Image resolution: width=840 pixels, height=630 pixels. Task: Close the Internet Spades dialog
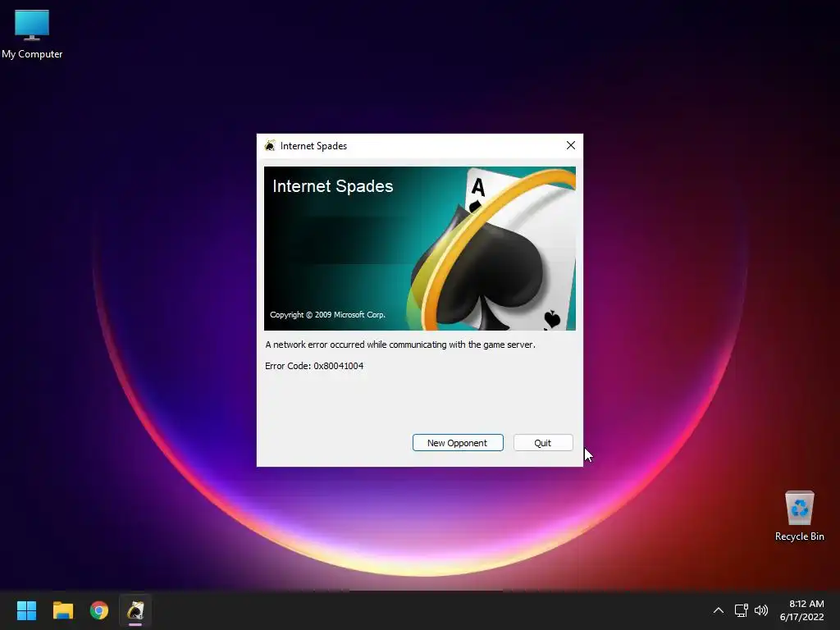tap(571, 146)
